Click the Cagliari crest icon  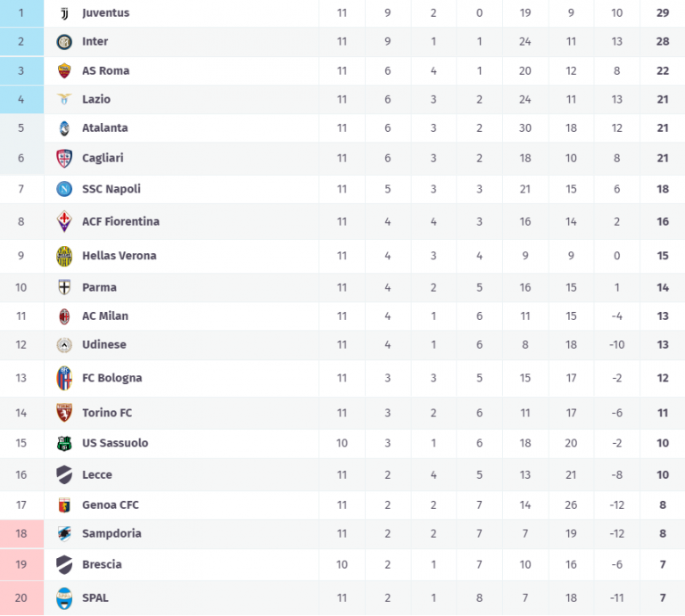[64, 158]
